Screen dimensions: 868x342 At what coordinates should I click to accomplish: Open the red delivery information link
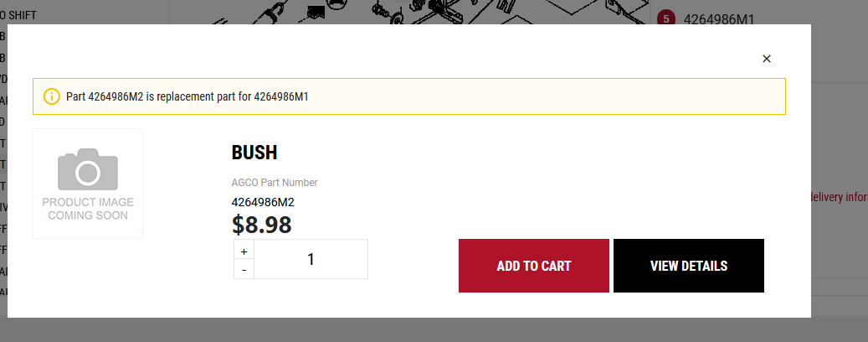pos(839,198)
